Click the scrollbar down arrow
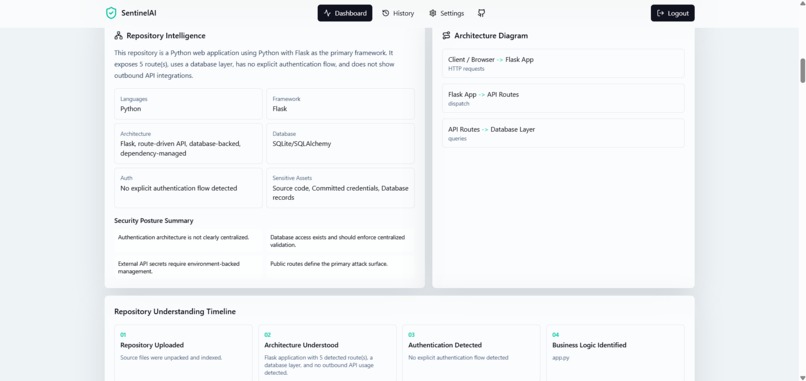 click(x=802, y=377)
